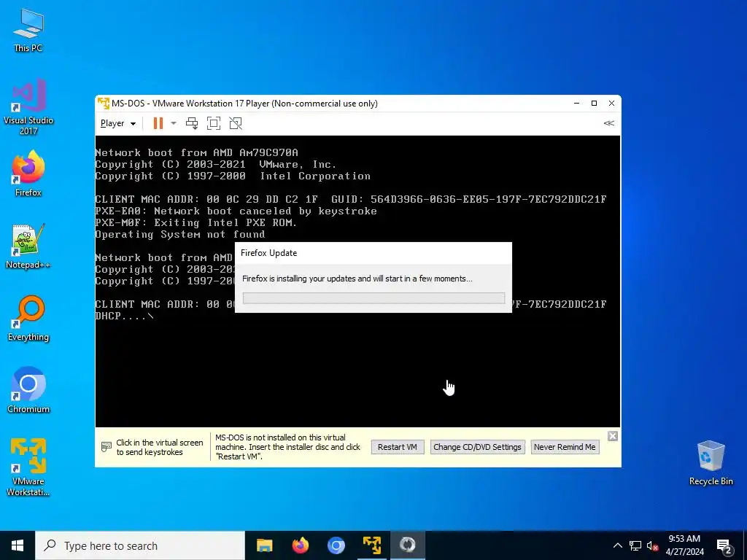Dismiss the MS-DOS install notification bar
Image resolution: width=747 pixels, height=560 pixels.
tap(613, 436)
